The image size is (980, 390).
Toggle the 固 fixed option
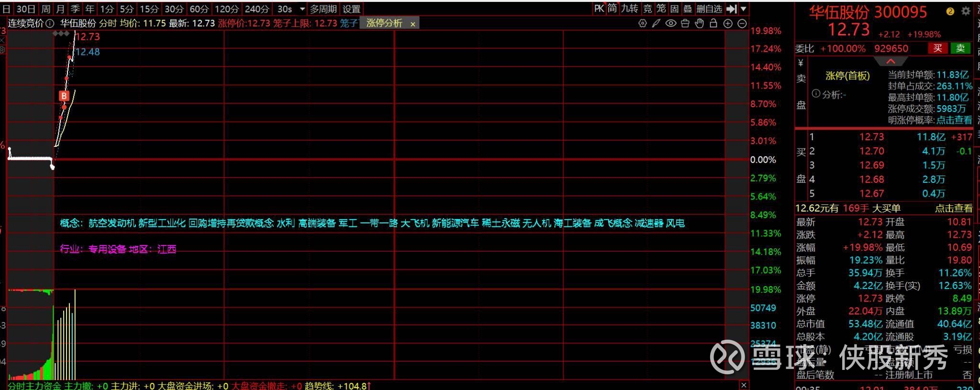tap(674, 9)
